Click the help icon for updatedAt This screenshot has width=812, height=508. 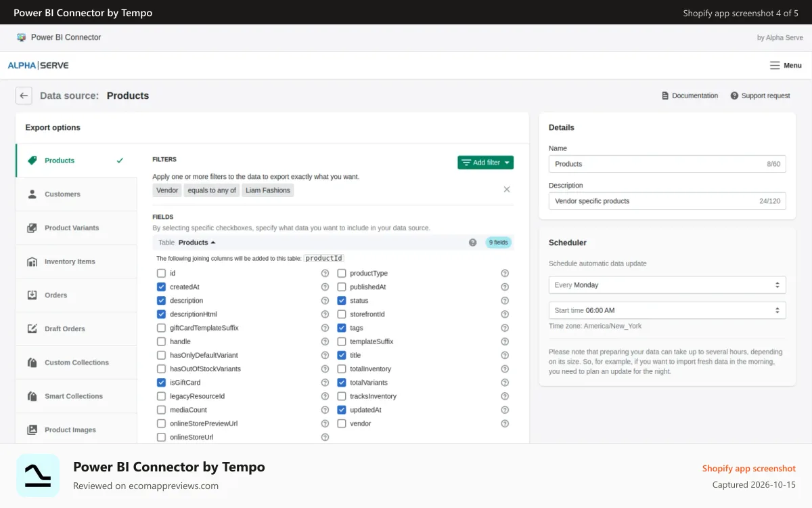pyautogui.click(x=505, y=410)
